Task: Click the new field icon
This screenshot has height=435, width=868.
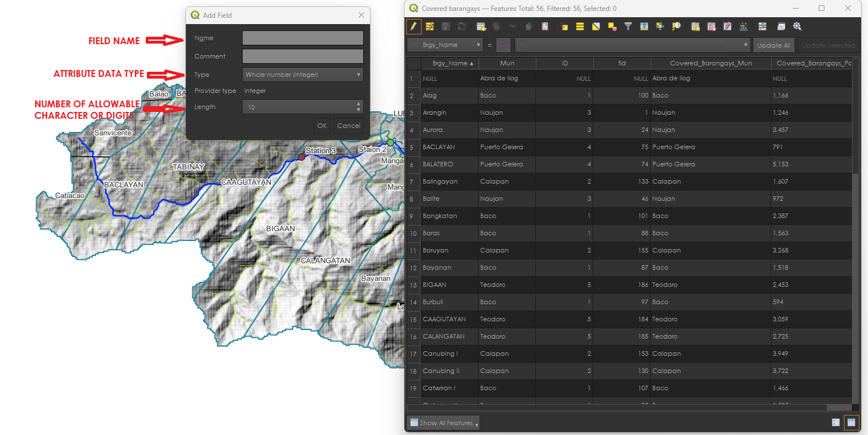Action: click(695, 26)
